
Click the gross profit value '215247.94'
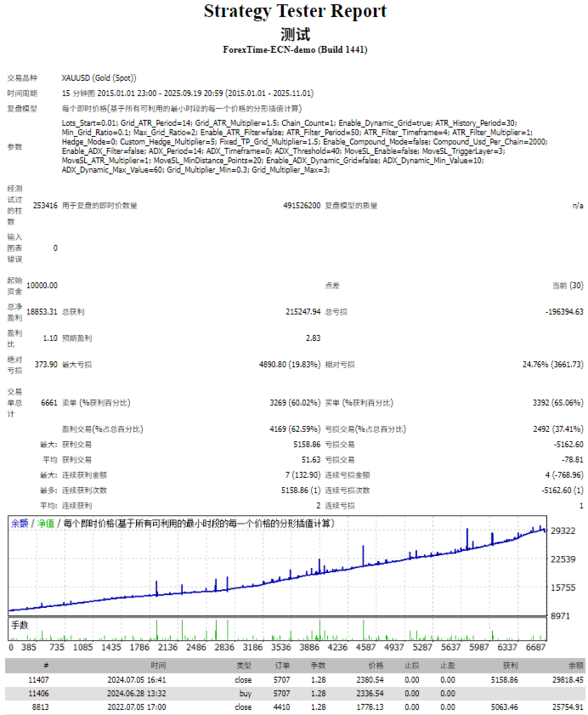point(303,312)
